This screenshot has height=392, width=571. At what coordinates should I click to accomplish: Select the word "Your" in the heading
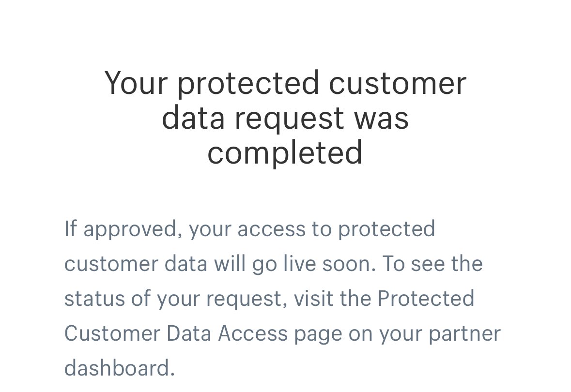[x=136, y=83]
